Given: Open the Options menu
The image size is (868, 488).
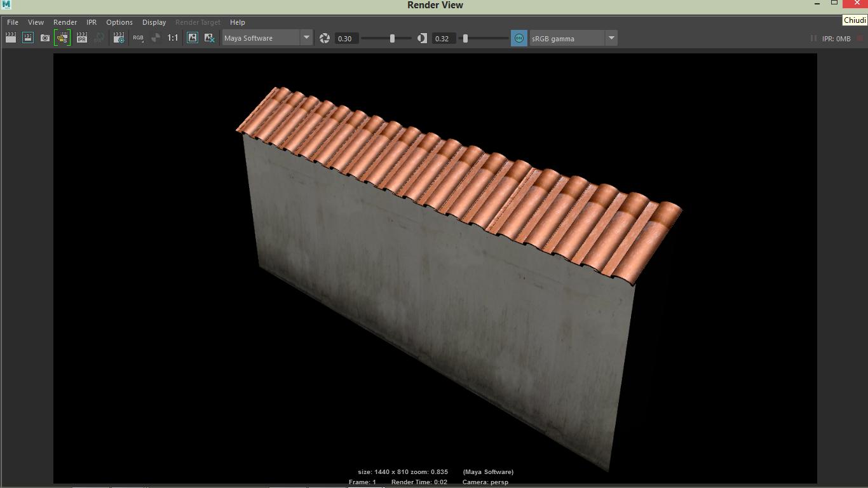Looking at the screenshot, I should (119, 22).
